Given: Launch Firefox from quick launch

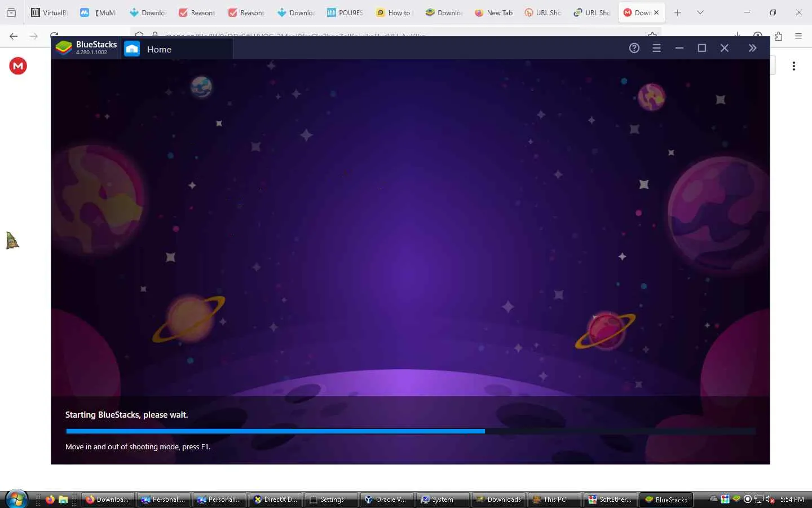Looking at the screenshot, I should (50, 500).
